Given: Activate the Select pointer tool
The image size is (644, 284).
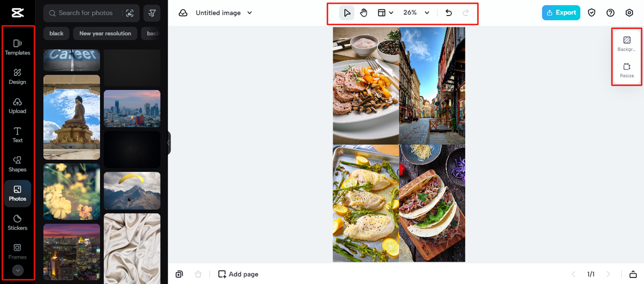Looking at the screenshot, I should click(x=347, y=13).
